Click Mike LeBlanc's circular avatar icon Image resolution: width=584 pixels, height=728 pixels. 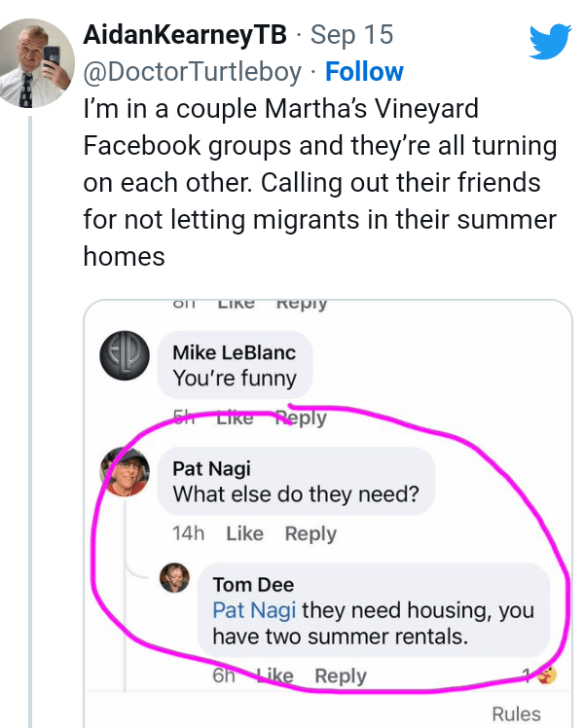pyautogui.click(x=126, y=357)
